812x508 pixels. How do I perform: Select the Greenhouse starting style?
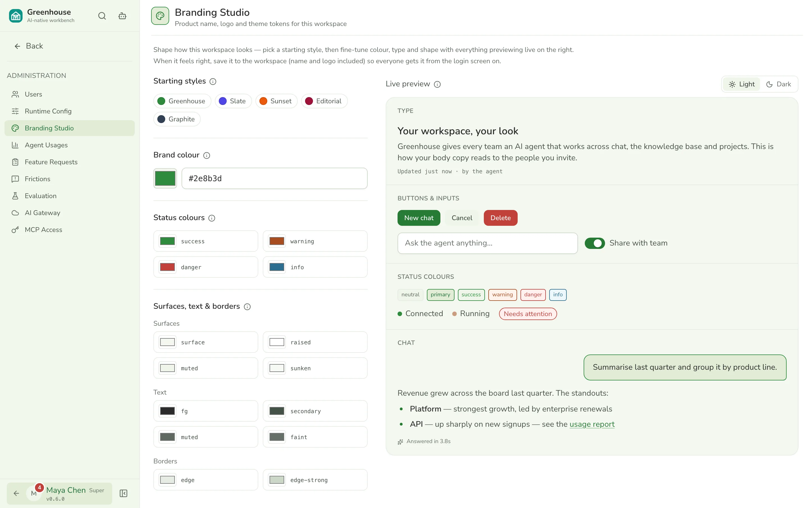182,101
